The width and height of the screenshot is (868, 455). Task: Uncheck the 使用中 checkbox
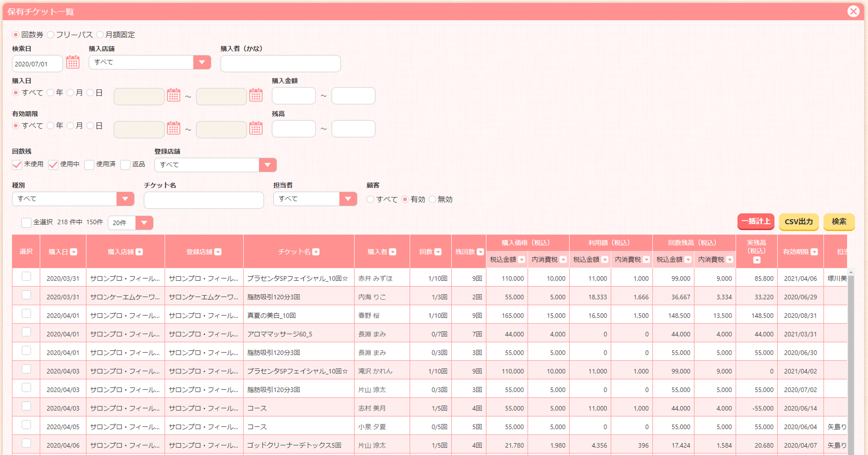[x=53, y=165]
